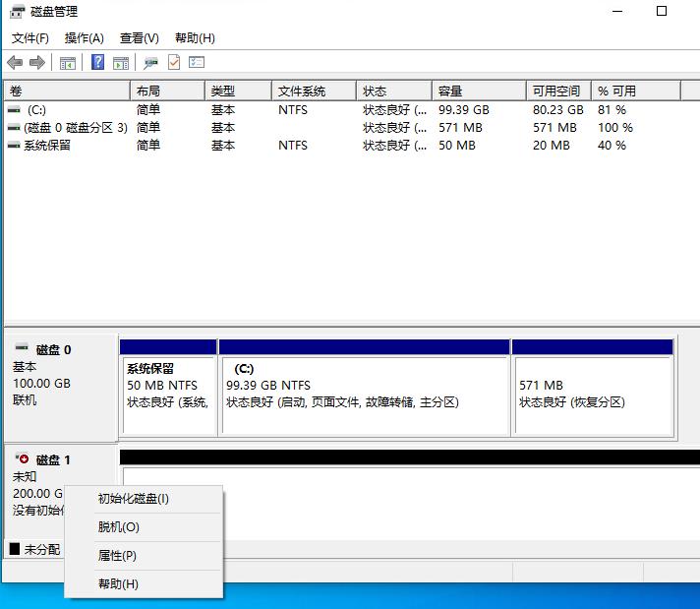Choose 初始化磁盘(I) from the context menu
The image size is (700, 609).
click(143, 499)
